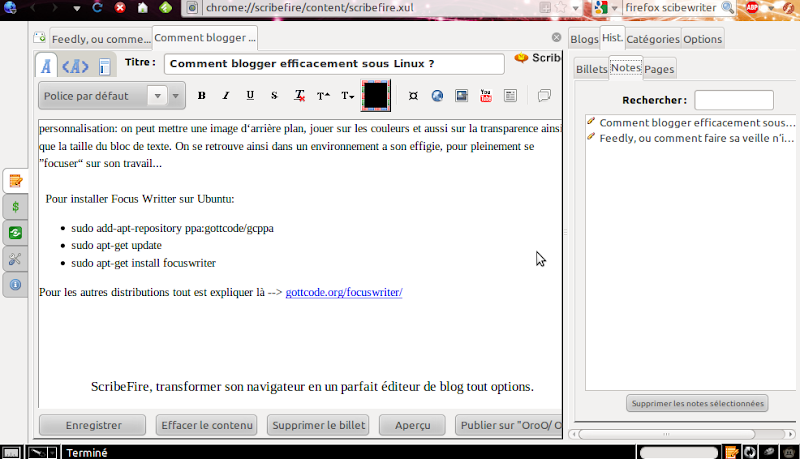The height and width of the screenshot is (459, 800).
Task: Select note 'Comment blogger efficacement sous...'
Action: [x=691, y=122]
